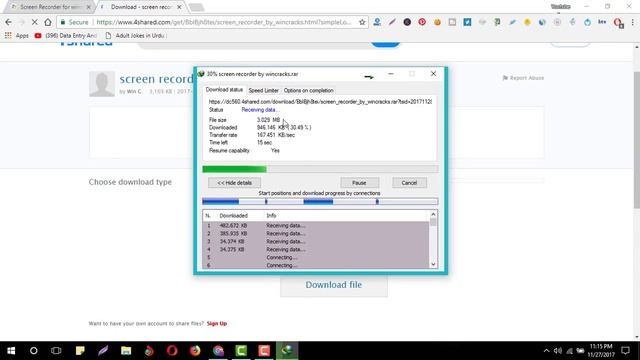Image resolution: width=640 pixels, height=360 pixels.
Task: Click the dark circle extension icon
Action: (x=407, y=22)
